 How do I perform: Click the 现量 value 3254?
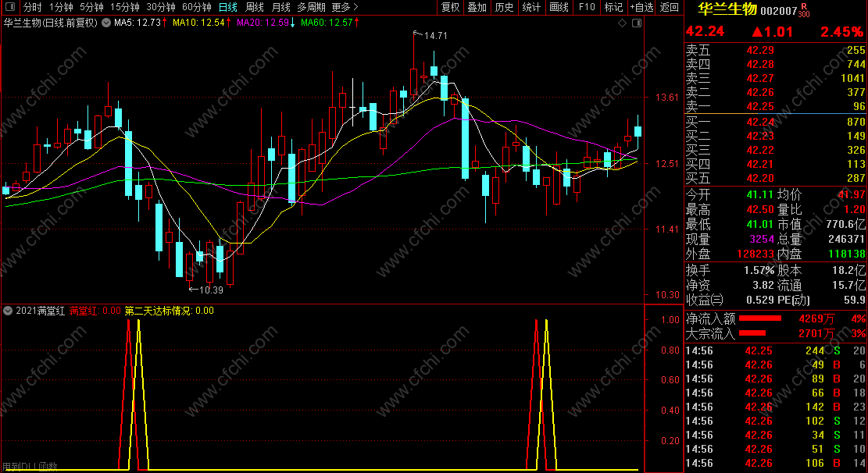click(762, 239)
